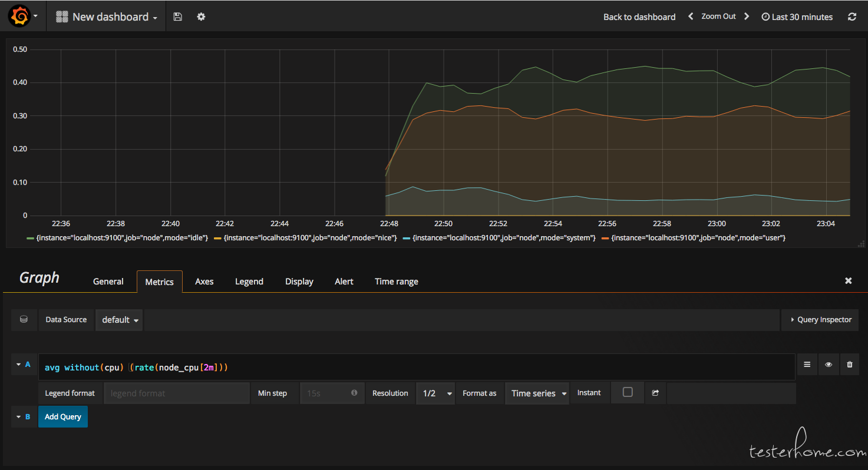This screenshot has height=470, width=868.
Task: Click the 23:00 label on the time axis
Action: pos(717,224)
